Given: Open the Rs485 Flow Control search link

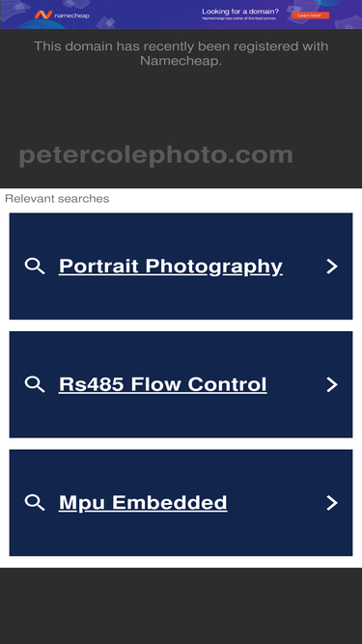Looking at the screenshot, I should coord(162,384).
